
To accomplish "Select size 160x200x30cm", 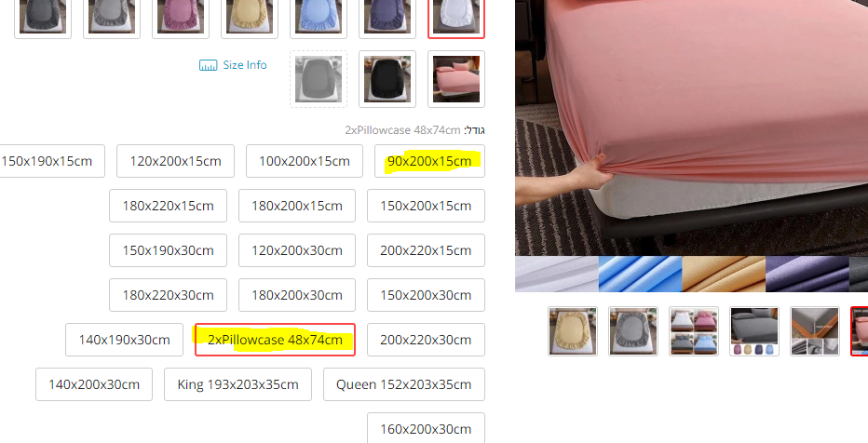I will [426, 429].
